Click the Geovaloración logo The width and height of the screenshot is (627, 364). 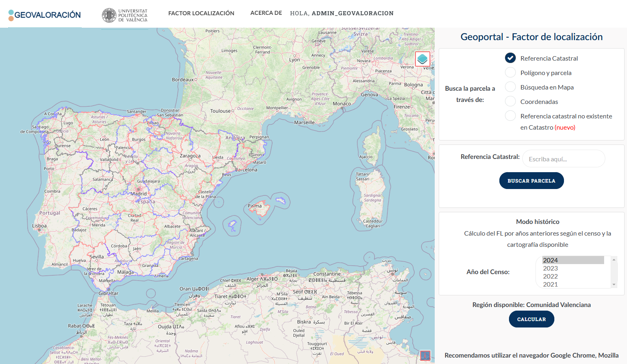tap(45, 15)
